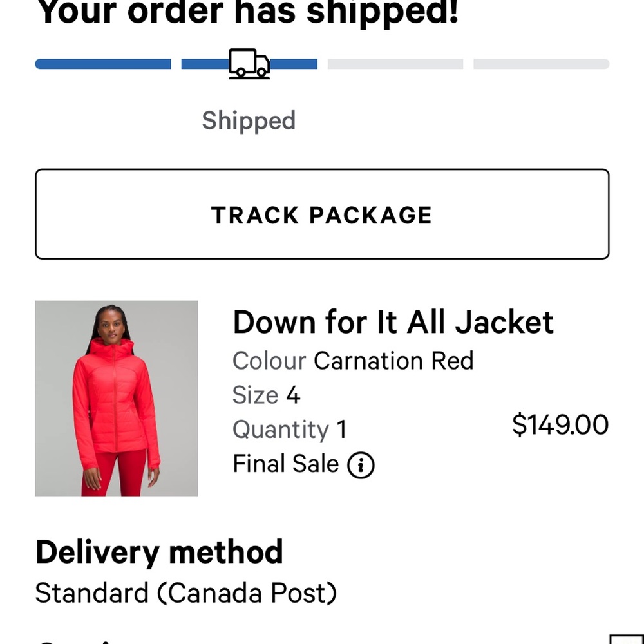This screenshot has height=644, width=644.
Task: Click the $149.00 price text
Action: point(560,424)
